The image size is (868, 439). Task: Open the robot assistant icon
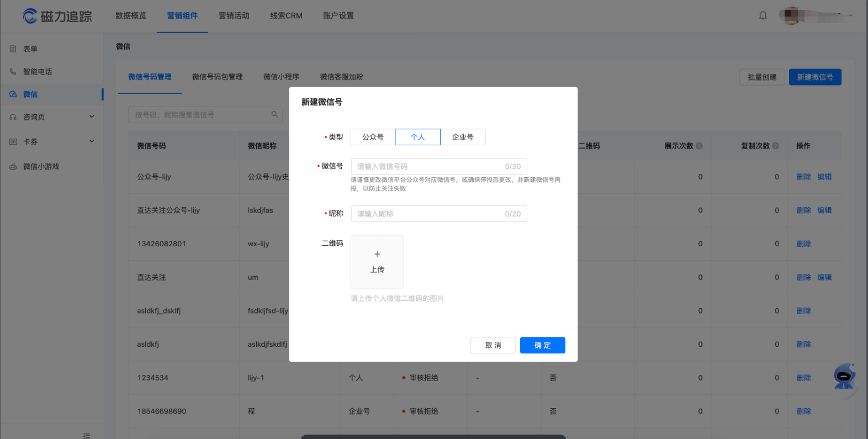coord(845,377)
